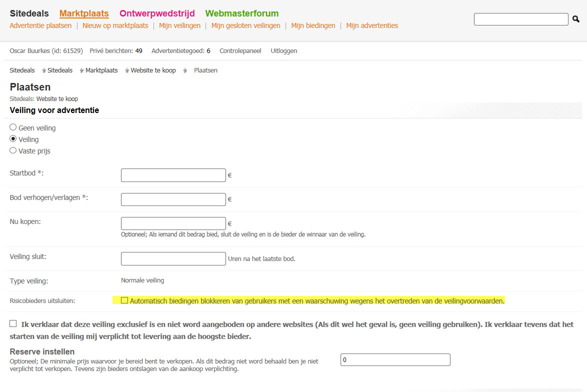Open the Sitedeals header tab
The image size is (587, 392).
coord(29,13)
